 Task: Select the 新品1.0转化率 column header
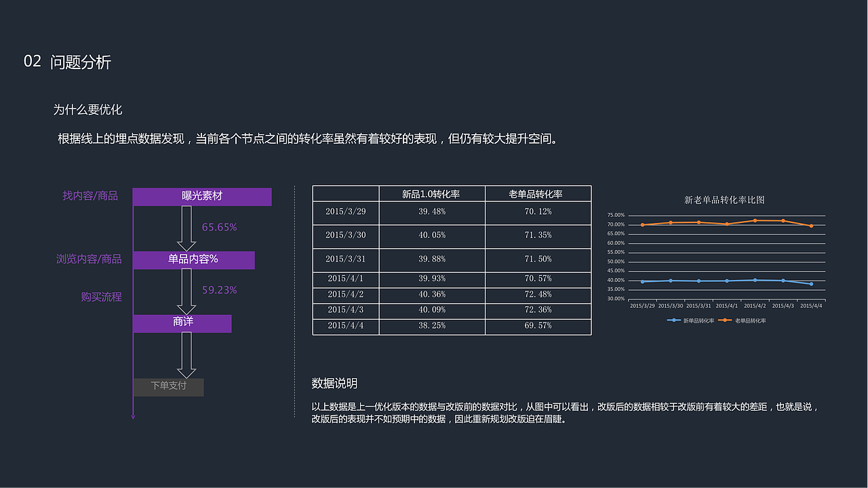coord(432,193)
